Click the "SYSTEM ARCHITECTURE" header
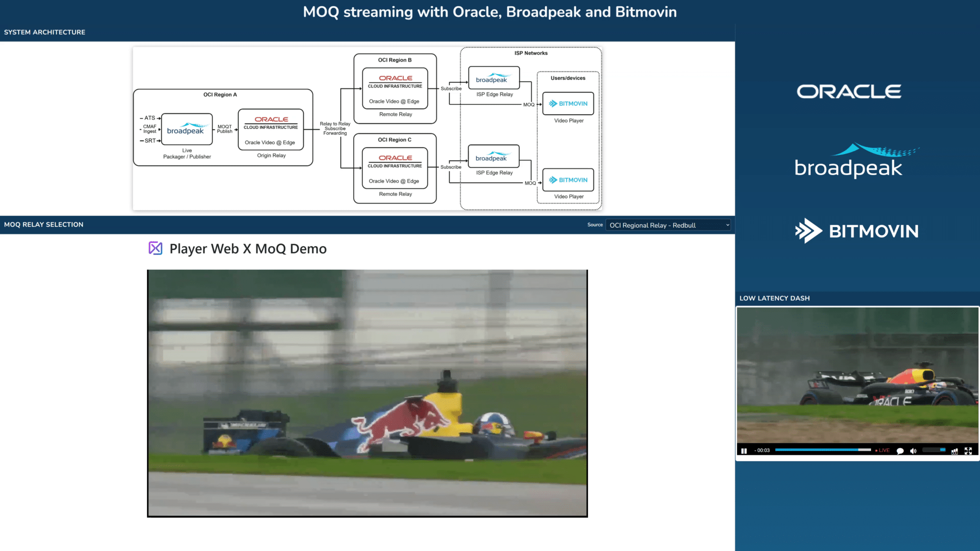This screenshot has width=980, height=551. point(45,32)
